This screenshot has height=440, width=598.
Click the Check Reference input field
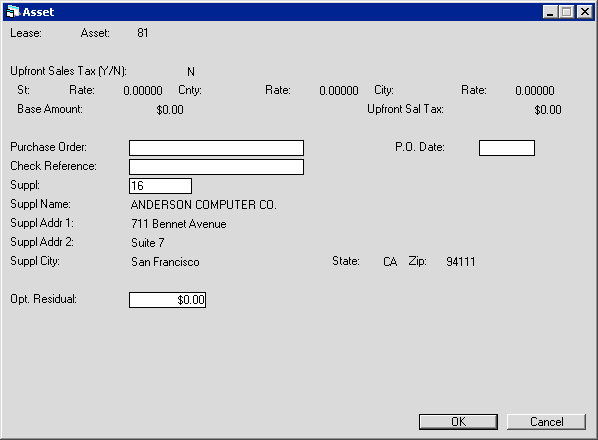point(216,167)
